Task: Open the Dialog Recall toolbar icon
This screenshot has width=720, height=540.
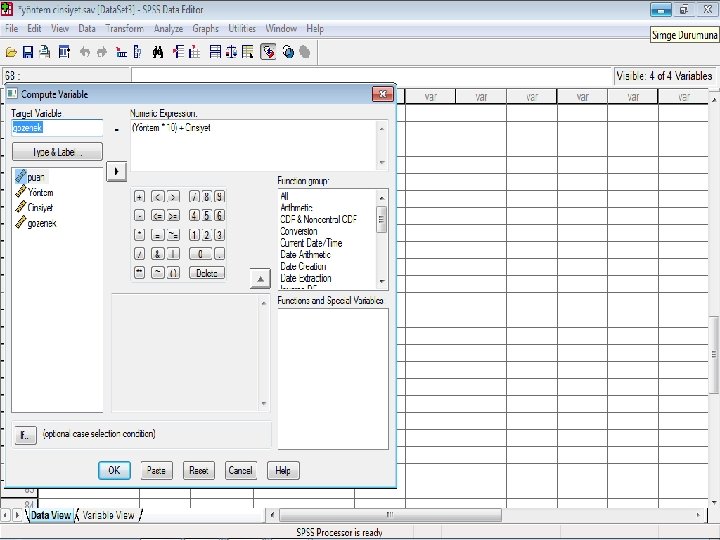Action: point(64,52)
